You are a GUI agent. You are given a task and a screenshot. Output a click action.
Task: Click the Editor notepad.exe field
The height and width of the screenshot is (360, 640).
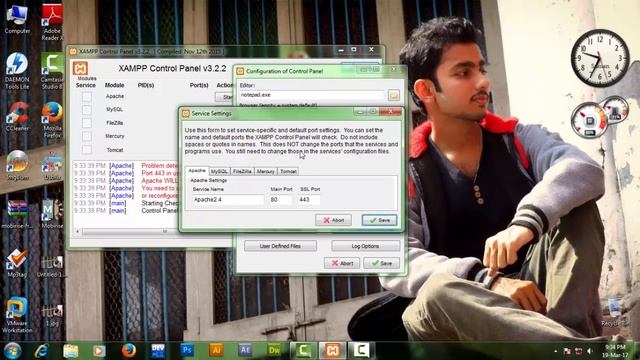pyautogui.click(x=311, y=95)
